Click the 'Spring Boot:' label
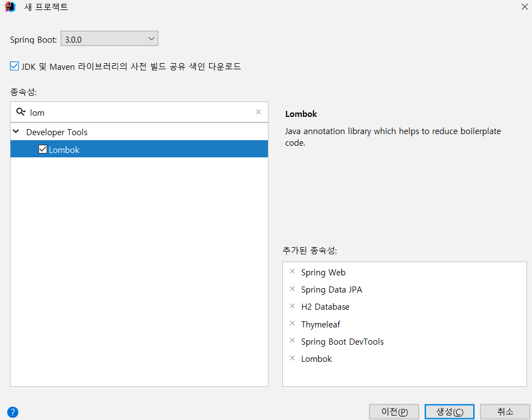 (33, 40)
